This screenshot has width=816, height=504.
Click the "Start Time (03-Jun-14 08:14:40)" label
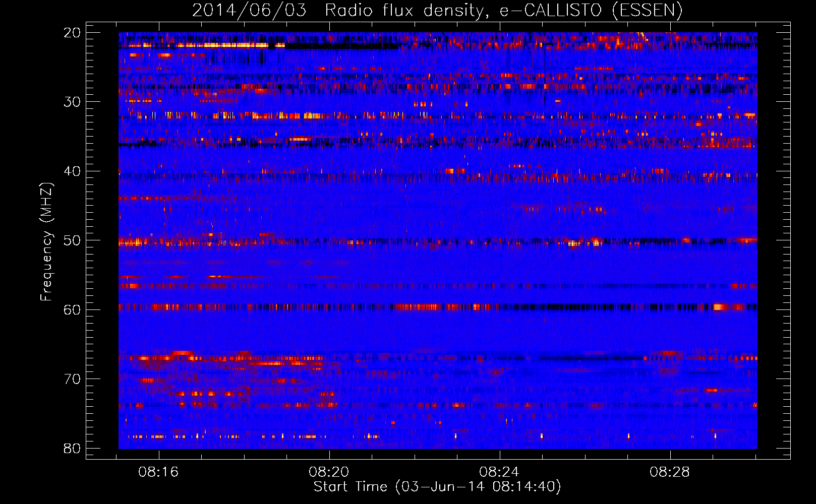[437, 487]
